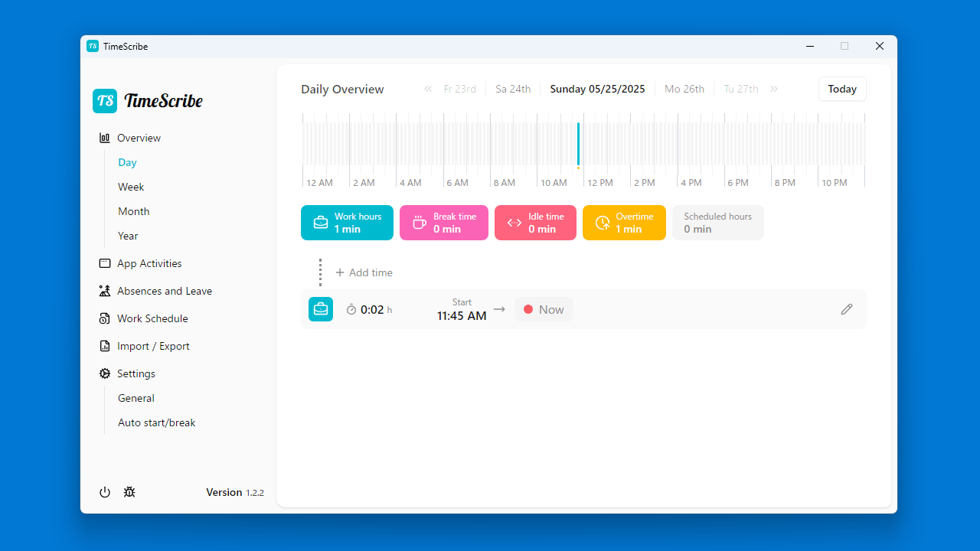Click the plus icon beside Add time
Image resolution: width=980 pixels, height=551 pixels.
(340, 272)
